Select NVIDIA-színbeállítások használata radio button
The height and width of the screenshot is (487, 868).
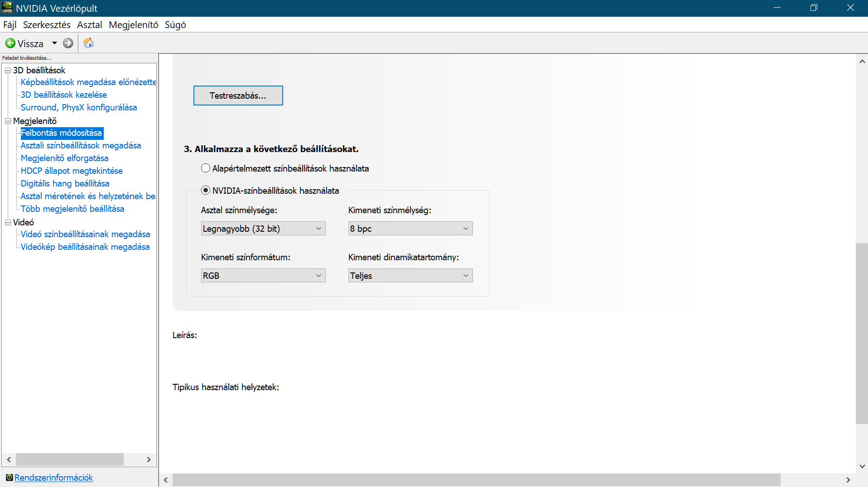tap(206, 191)
